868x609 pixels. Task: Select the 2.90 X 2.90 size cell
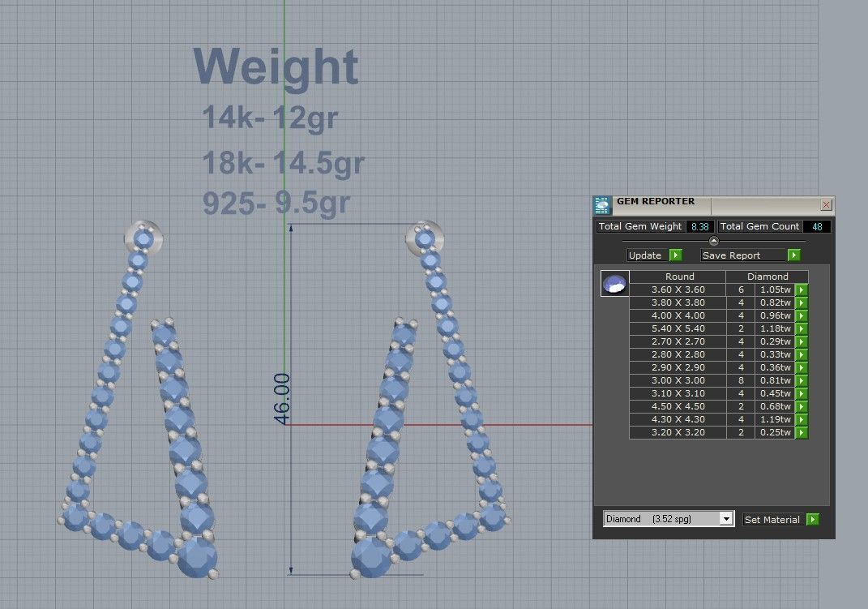pyautogui.click(x=678, y=367)
